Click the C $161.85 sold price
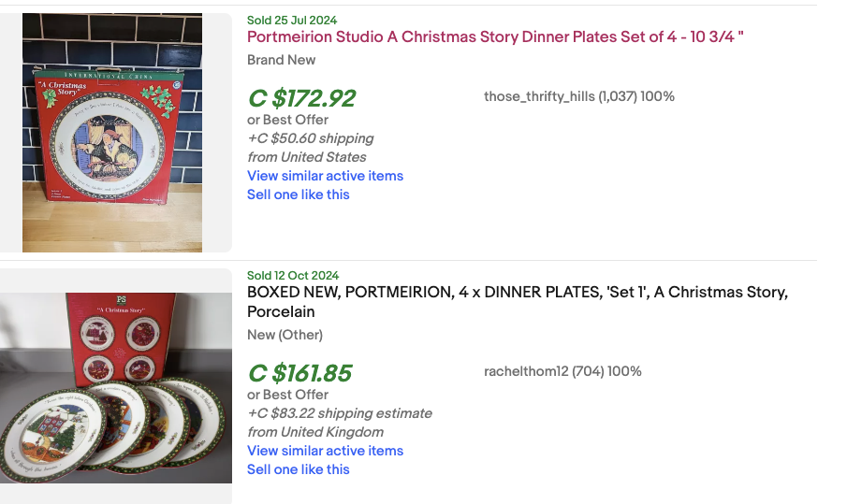 (x=299, y=373)
